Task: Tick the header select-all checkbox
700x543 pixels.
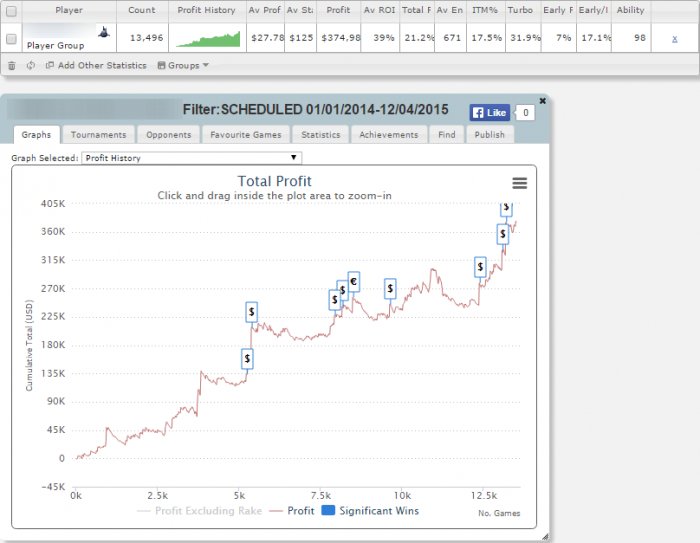Action: coord(11,11)
